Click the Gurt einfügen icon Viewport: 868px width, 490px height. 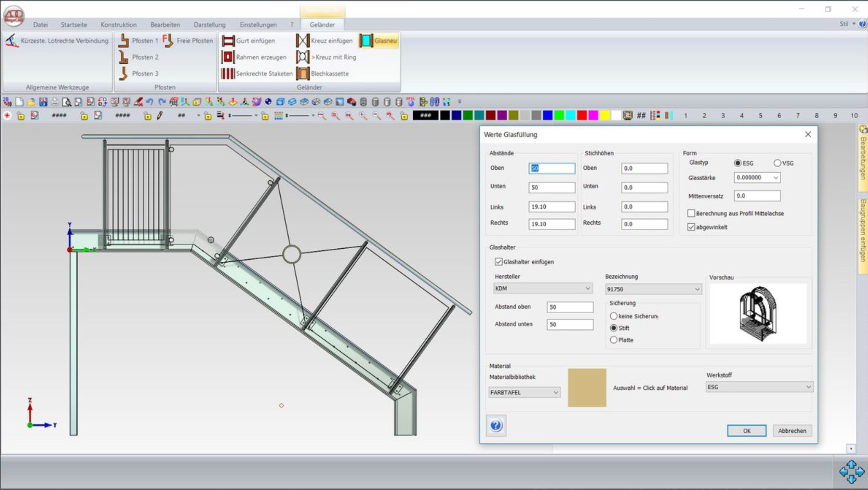228,41
